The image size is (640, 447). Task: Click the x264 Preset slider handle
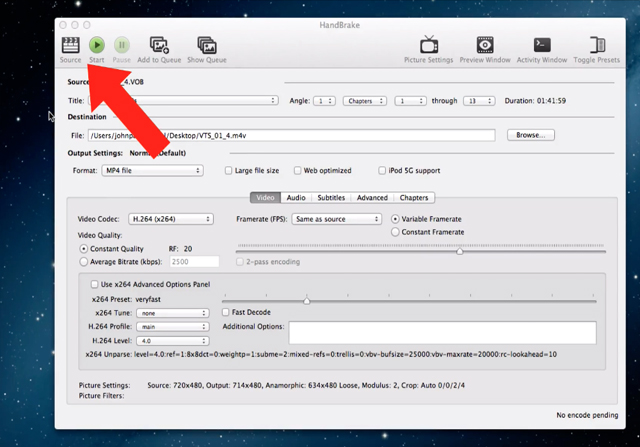tap(307, 301)
